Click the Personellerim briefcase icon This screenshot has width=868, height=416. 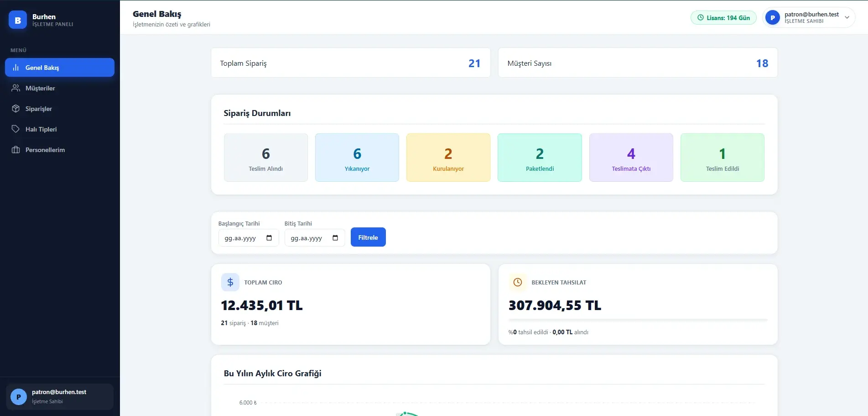tap(16, 150)
